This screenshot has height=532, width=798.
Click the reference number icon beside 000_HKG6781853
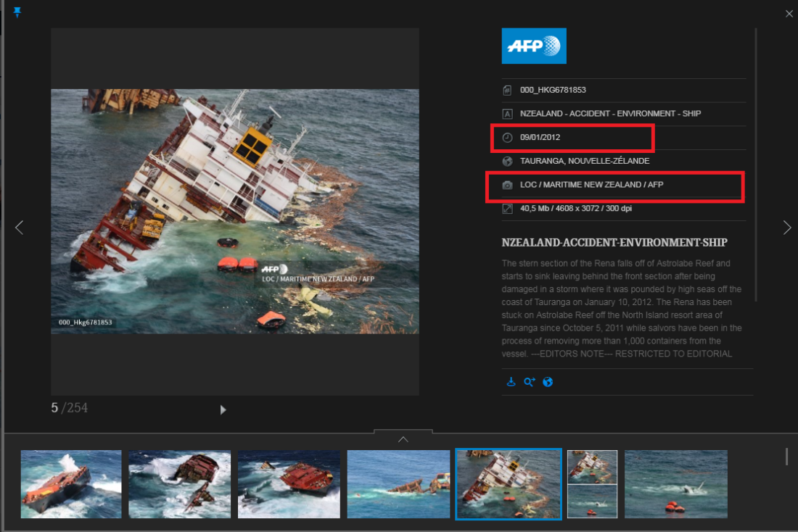(x=507, y=91)
